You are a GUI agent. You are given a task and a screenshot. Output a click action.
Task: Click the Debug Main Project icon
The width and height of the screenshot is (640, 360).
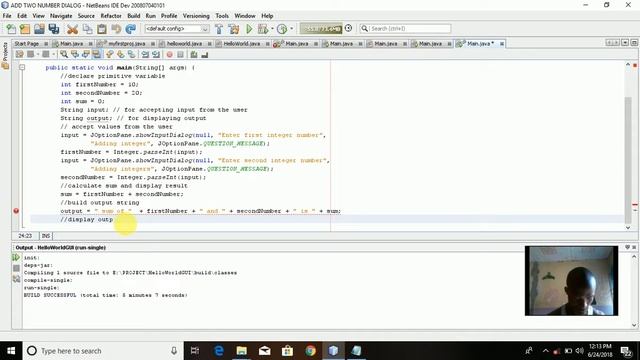point(263,29)
